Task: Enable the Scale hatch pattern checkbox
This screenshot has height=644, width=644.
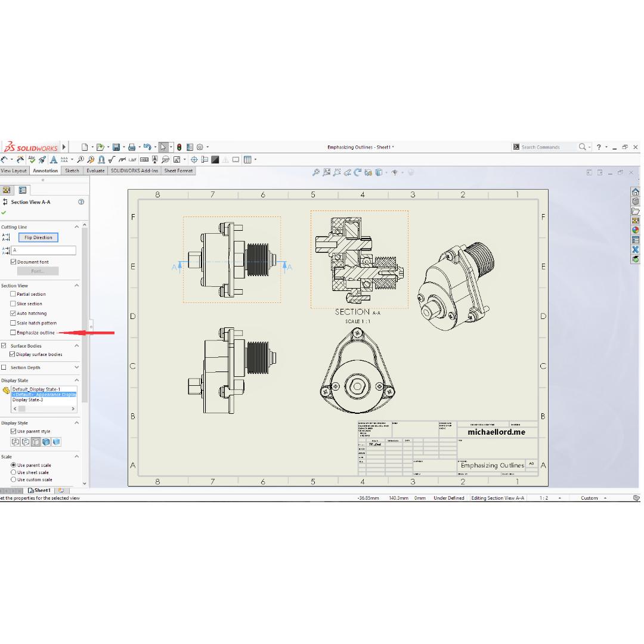Action: (x=13, y=323)
